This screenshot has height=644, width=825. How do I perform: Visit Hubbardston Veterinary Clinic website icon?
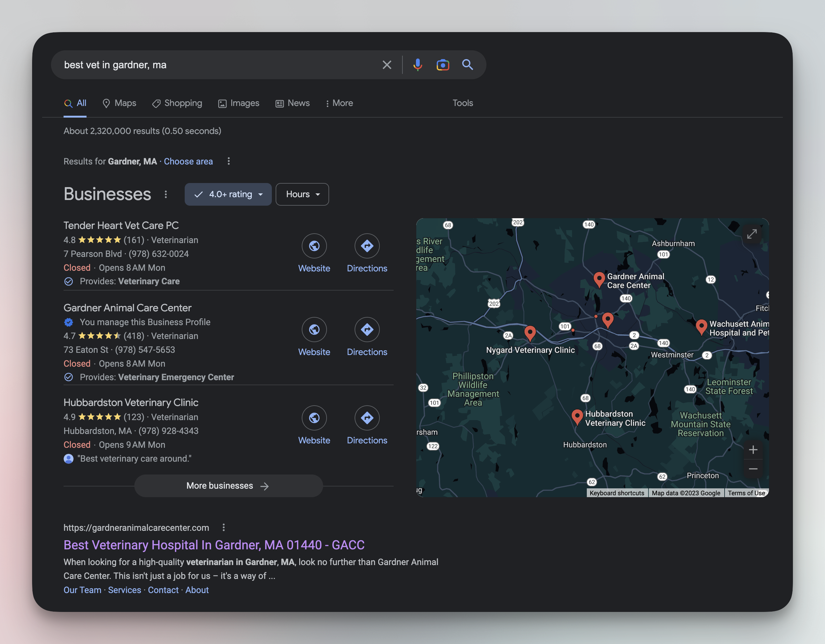314,418
